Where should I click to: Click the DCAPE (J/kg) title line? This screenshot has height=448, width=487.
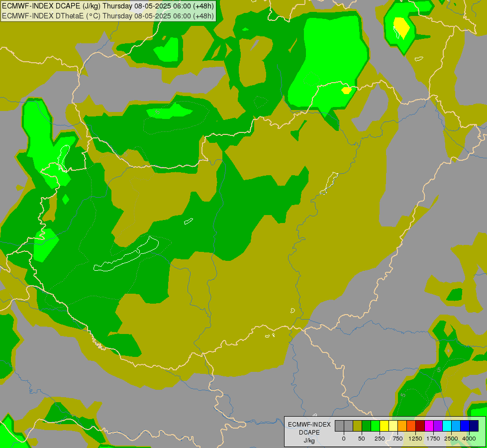tap(108, 6)
